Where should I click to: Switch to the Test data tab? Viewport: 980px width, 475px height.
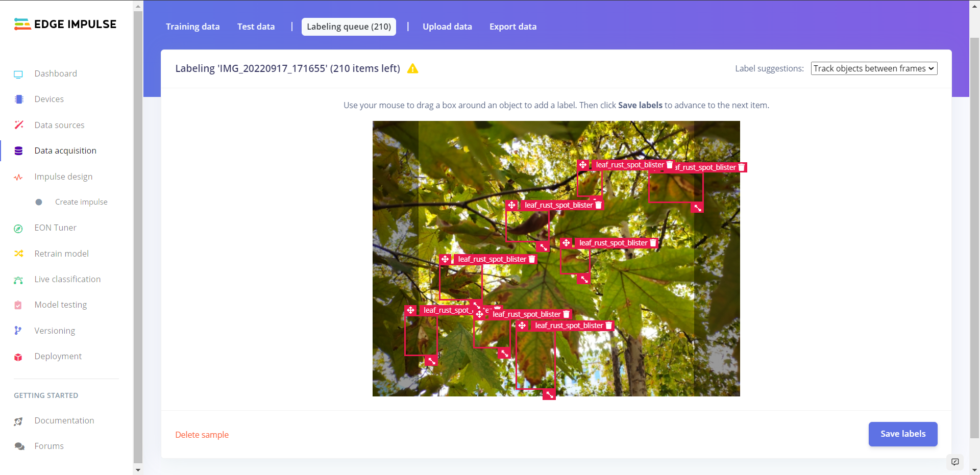point(256,27)
